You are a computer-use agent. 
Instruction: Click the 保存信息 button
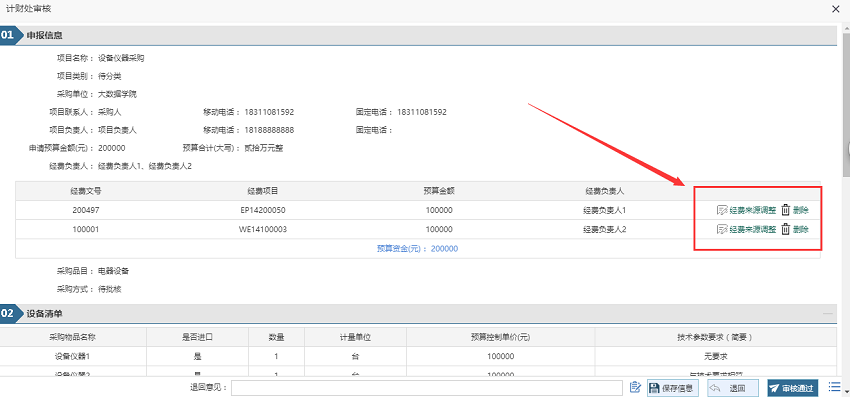click(673, 388)
